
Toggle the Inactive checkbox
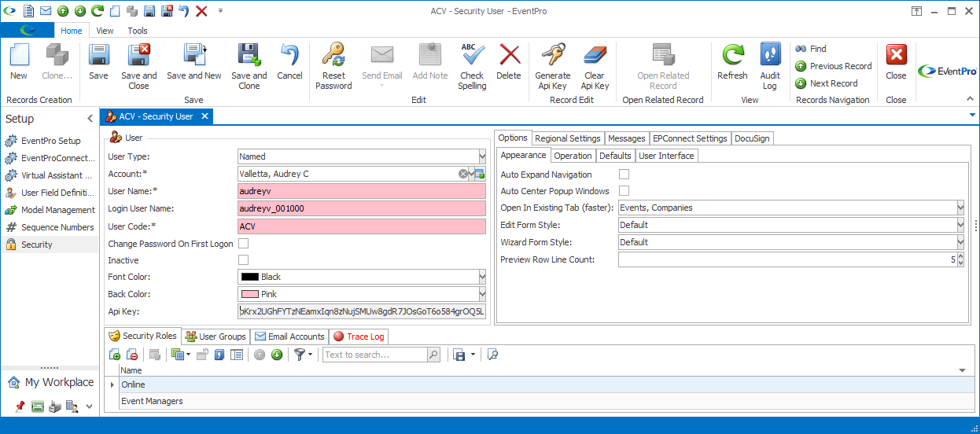coord(243,259)
